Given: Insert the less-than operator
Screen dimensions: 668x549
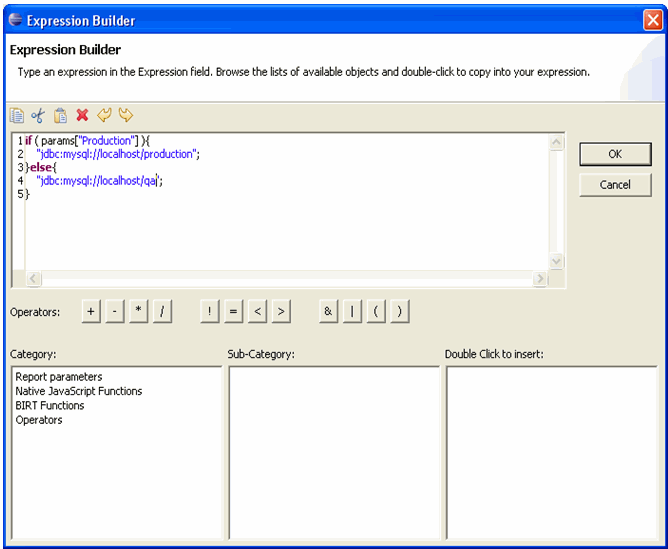Looking at the screenshot, I should tap(257, 311).
